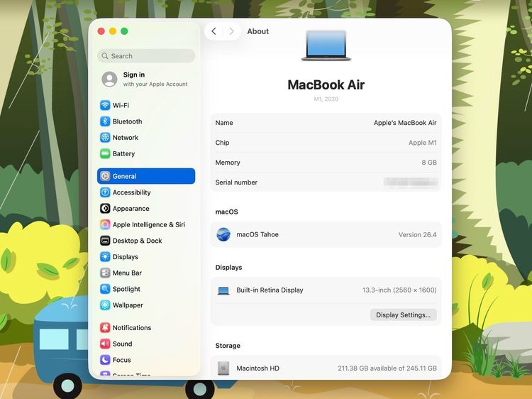Open the Appearance icon
Viewport: 532px width, 399px height.
coord(105,209)
